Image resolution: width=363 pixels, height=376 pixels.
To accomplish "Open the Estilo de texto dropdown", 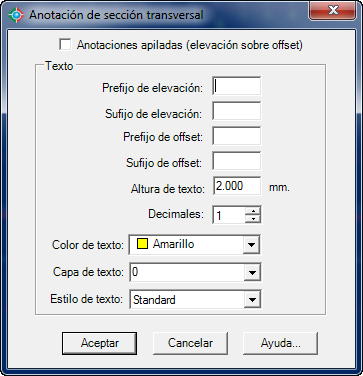I will 251,300.
